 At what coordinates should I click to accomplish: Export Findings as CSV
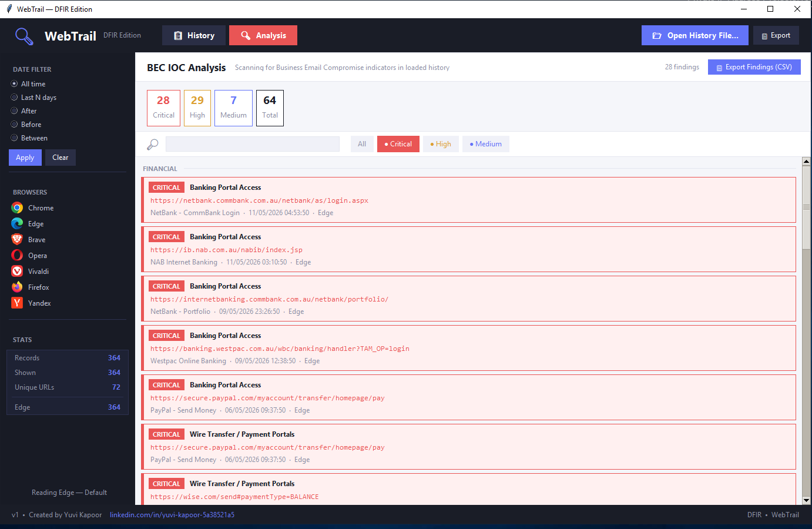click(x=754, y=67)
